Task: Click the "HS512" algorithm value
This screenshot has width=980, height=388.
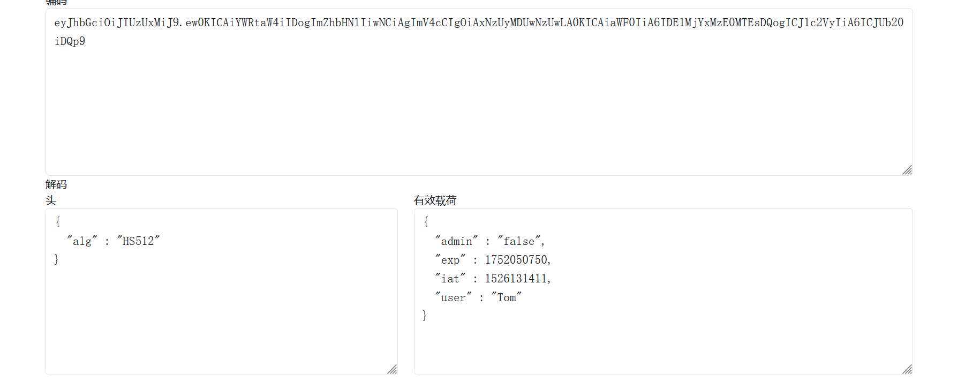Action: pyautogui.click(x=139, y=241)
